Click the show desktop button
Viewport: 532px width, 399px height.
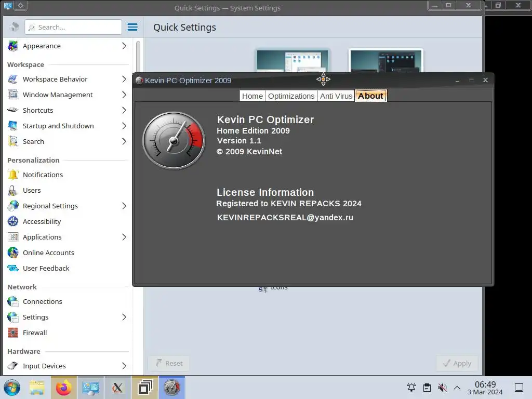tap(519, 388)
